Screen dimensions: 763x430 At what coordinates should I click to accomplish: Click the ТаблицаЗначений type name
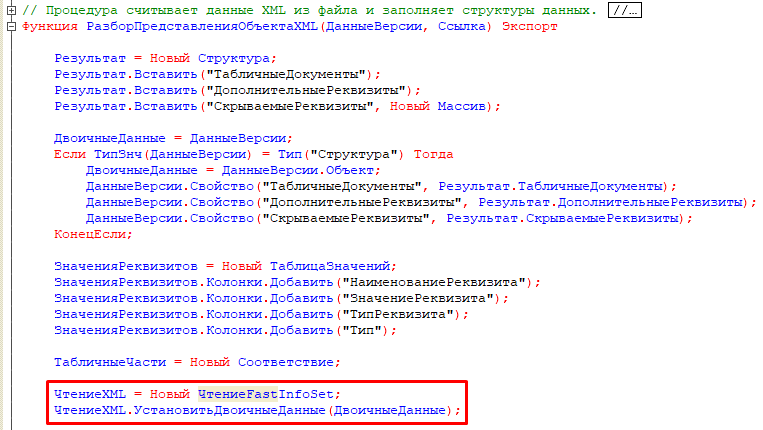[330, 266]
